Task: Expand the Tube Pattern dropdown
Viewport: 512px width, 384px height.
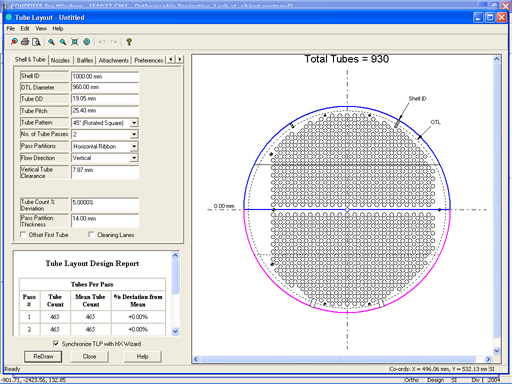Action: (134, 123)
